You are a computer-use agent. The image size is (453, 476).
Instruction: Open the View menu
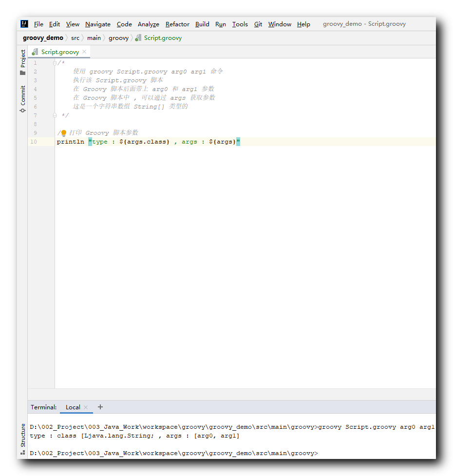[x=73, y=24]
